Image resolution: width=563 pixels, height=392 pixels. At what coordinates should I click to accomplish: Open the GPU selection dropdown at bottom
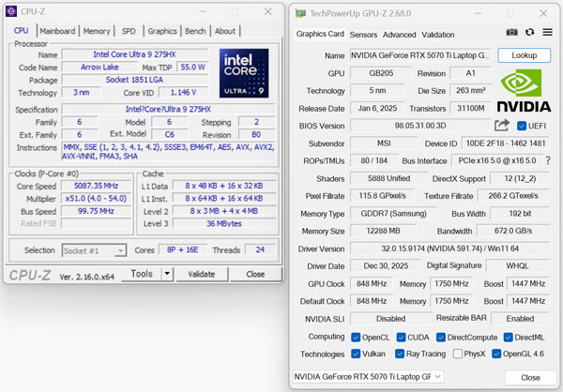[x=436, y=377]
